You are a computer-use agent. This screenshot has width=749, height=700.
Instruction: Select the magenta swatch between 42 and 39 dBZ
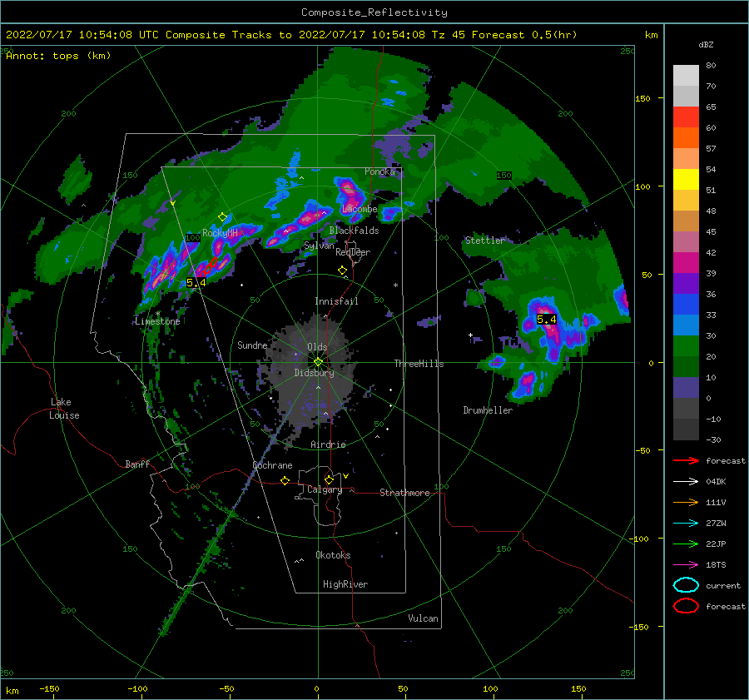686,262
